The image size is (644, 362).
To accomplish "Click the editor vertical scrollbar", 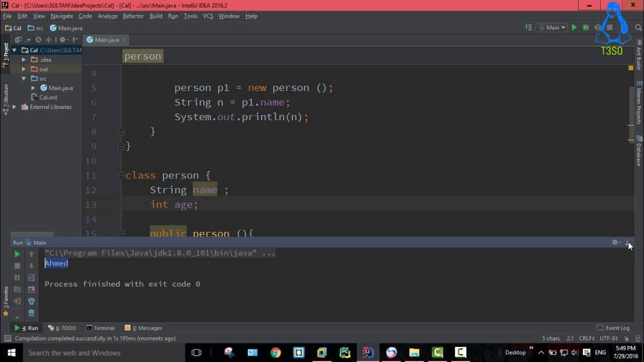I will pos(631,116).
